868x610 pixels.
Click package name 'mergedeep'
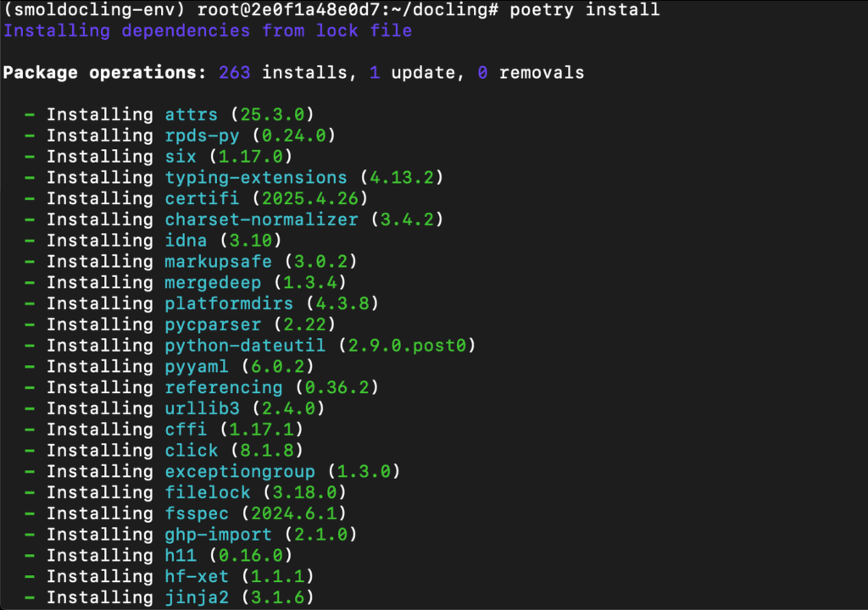coord(213,282)
